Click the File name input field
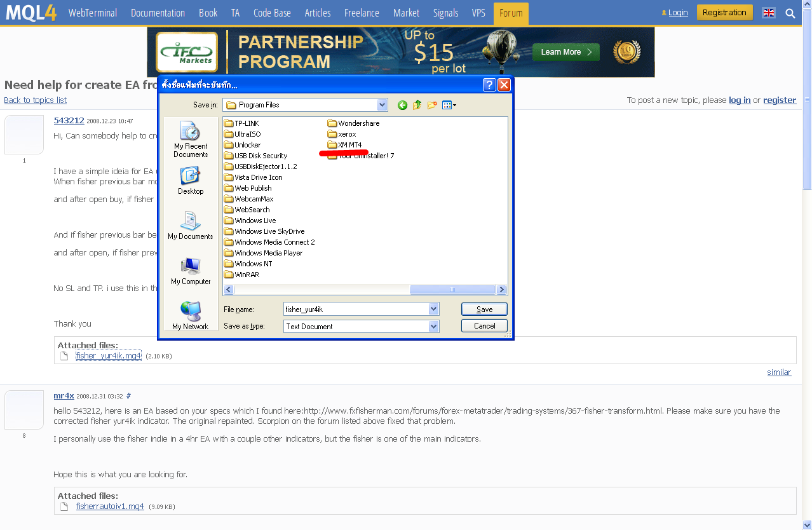812x530 pixels. (356, 309)
